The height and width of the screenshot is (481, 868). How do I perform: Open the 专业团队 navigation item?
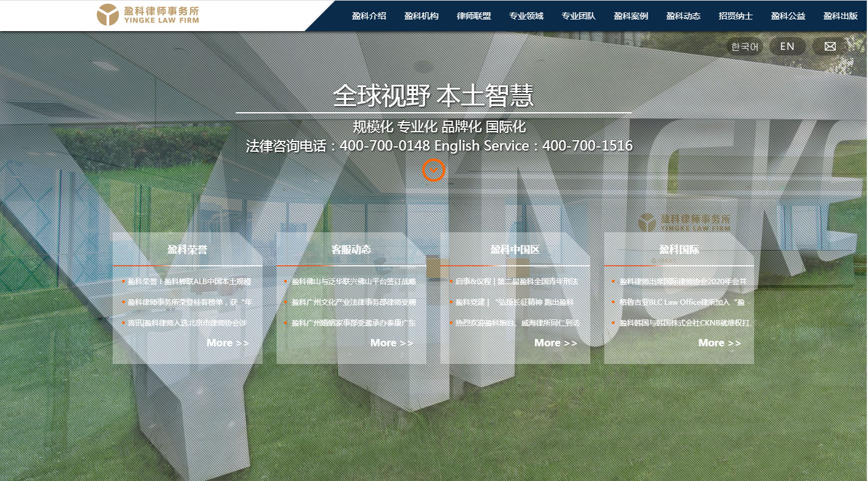(579, 16)
